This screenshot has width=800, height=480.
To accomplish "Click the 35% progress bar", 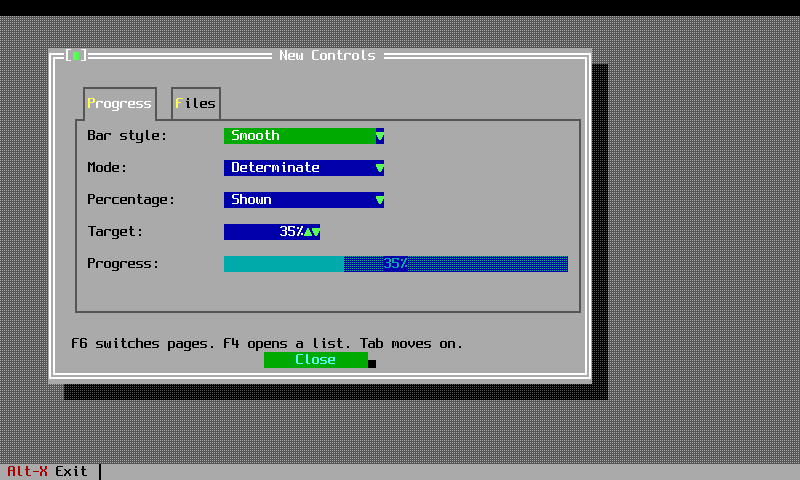I will coord(396,264).
